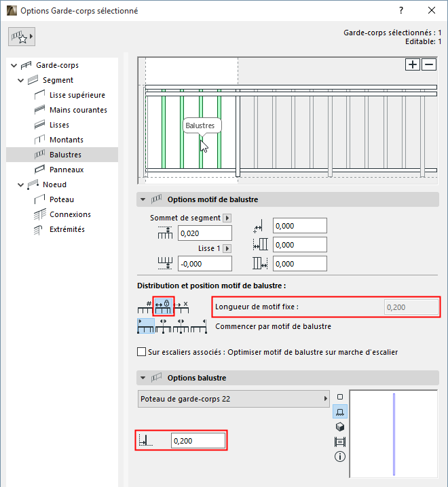
Task: Select Lisses in the tree
Action: [59, 125]
